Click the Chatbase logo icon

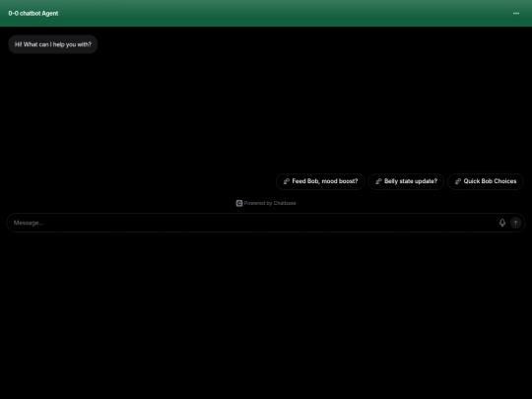[239, 203]
